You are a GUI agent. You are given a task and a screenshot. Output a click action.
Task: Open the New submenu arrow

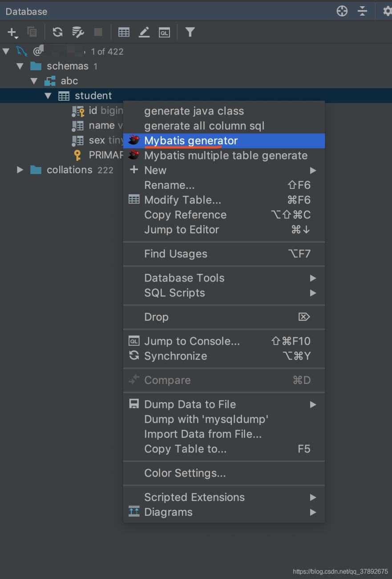tap(313, 171)
